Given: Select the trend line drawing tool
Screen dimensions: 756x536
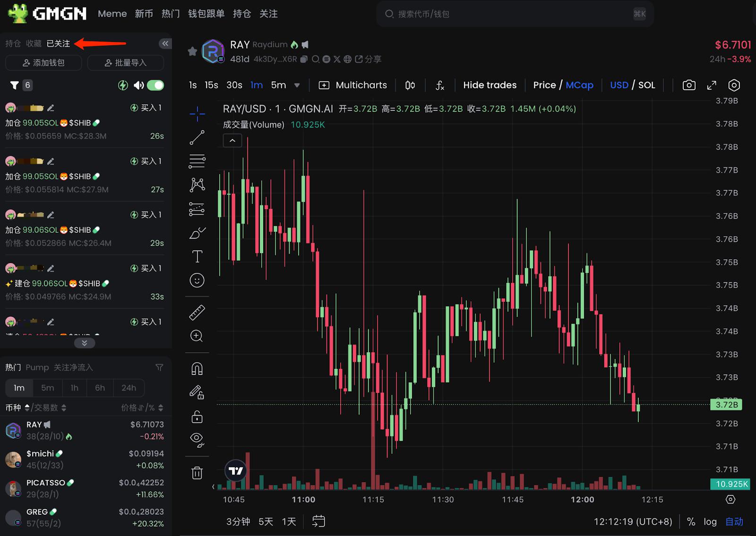Looking at the screenshot, I should point(197,137).
